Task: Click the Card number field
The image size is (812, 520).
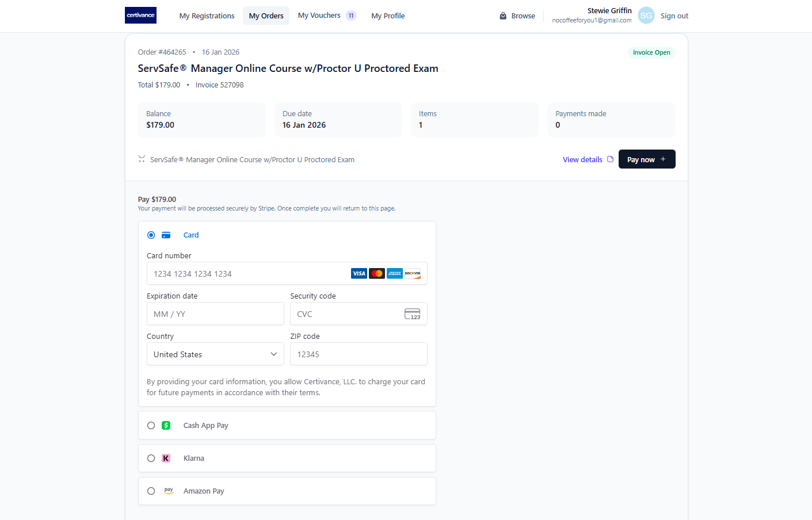Action: click(287, 274)
